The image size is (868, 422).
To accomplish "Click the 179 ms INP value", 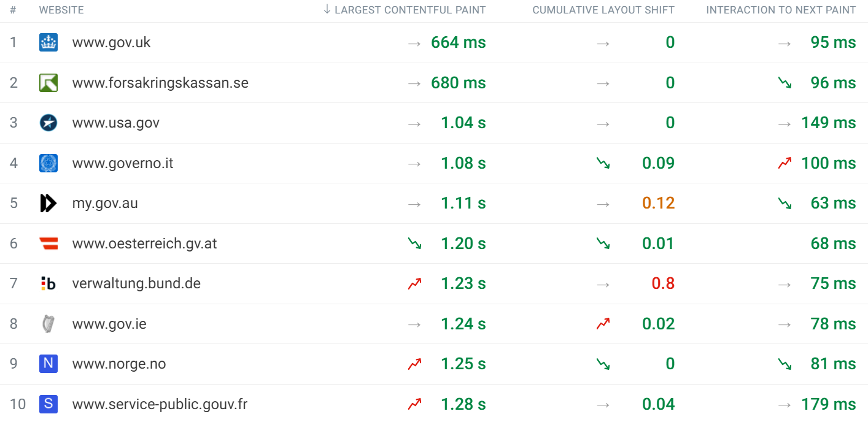I will coord(829,404).
